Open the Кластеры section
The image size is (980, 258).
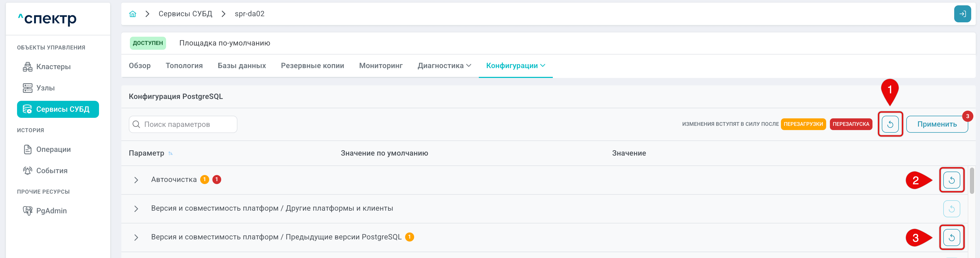coord(47,67)
